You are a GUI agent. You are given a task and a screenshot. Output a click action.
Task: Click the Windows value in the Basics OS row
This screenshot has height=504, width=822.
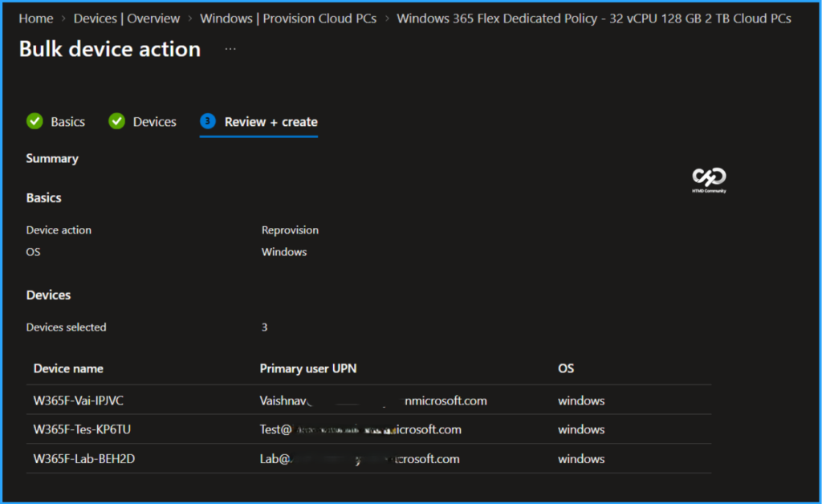(x=284, y=251)
